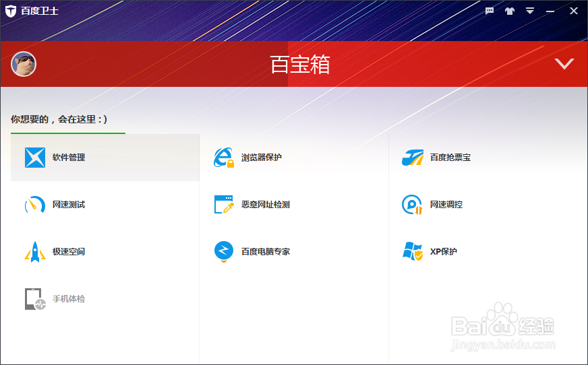This screenshot has width=588, height=365.
Task: Click the 网速调控 label text
Action: tap(446, 205)
